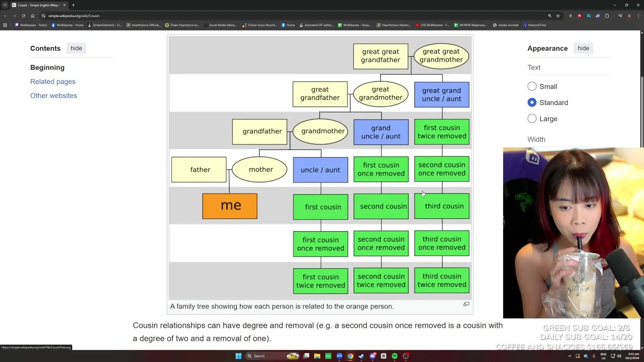Select the Large text size option

pos(532,119)
